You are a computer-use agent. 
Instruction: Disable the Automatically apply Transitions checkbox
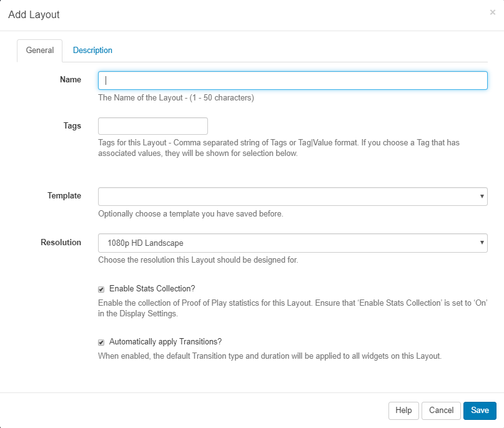101,343
